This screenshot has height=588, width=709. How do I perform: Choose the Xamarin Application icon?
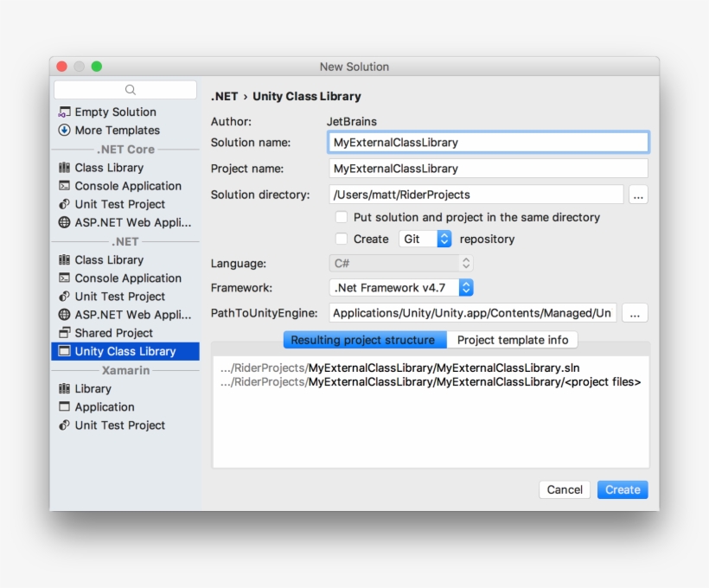pos(65,407)
